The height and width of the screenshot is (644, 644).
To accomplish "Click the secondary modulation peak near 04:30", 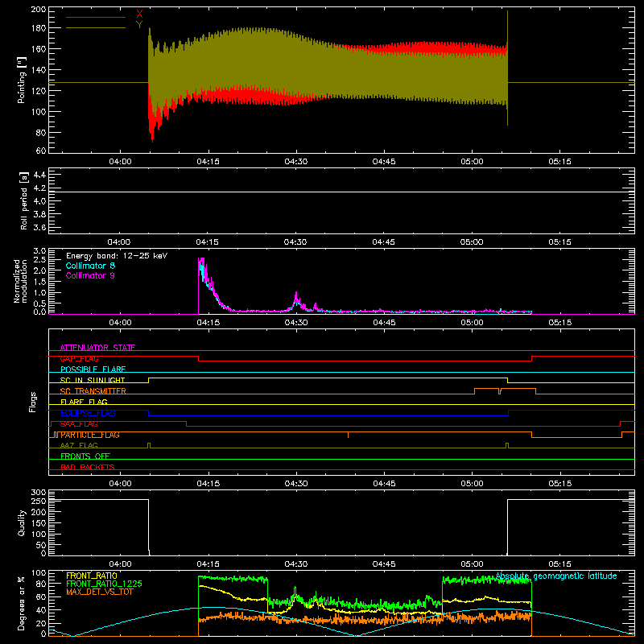I will click(x=296, y=298).
